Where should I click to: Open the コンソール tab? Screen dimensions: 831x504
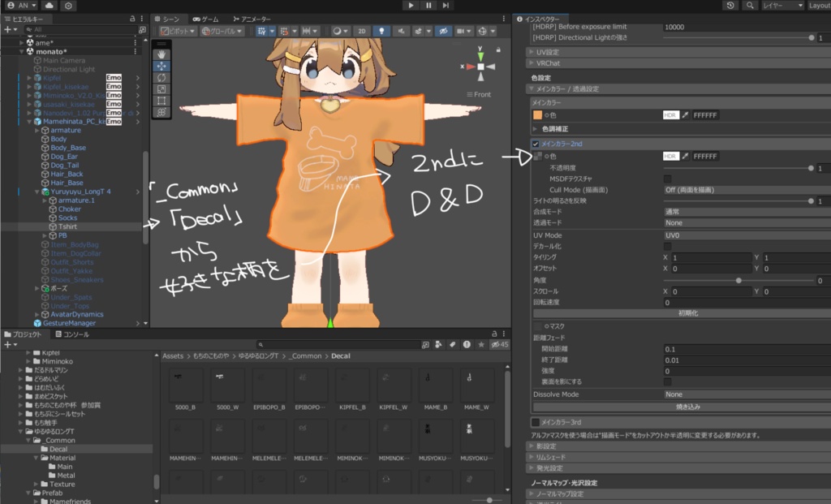pos(72,334)
